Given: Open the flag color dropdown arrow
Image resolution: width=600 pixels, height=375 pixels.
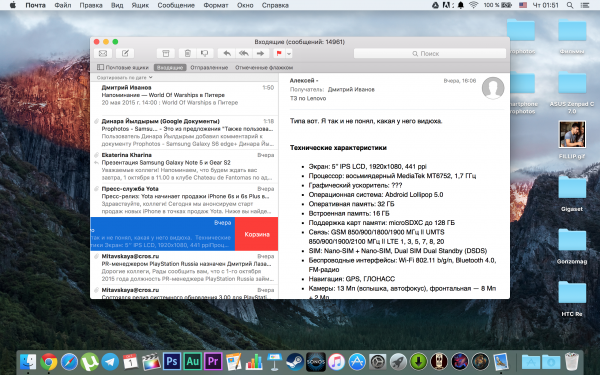Looking at the screenshot, I should [x=289, y=54].
